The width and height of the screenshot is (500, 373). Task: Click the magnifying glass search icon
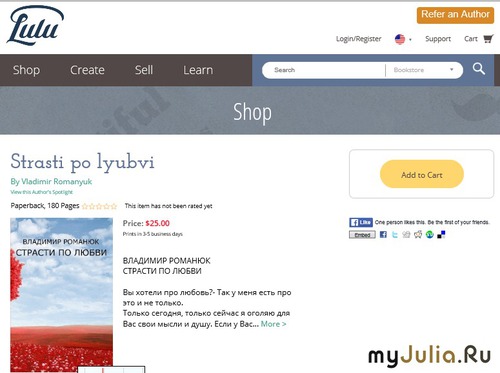click(479, 69)
